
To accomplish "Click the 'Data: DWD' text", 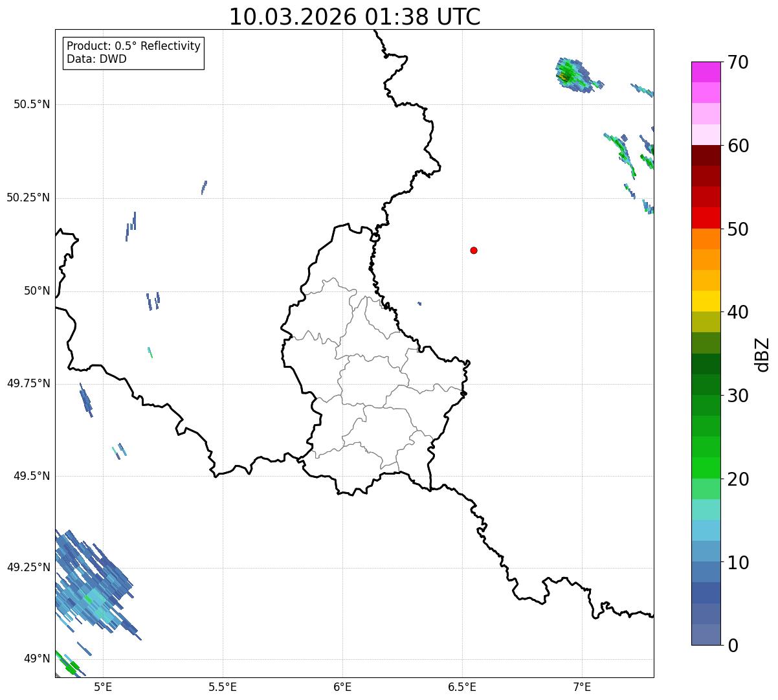I will [97, 60].
